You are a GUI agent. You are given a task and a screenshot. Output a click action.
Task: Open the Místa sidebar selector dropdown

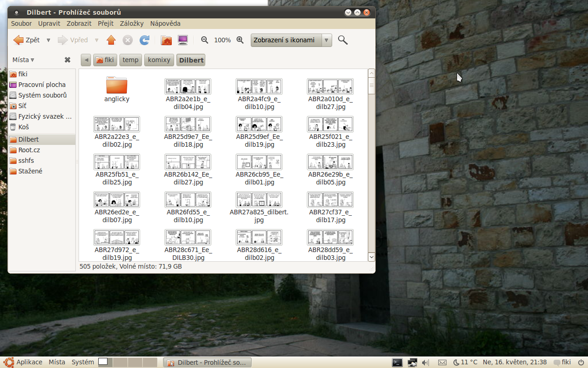pyautogui.click(x=23, y=60)
